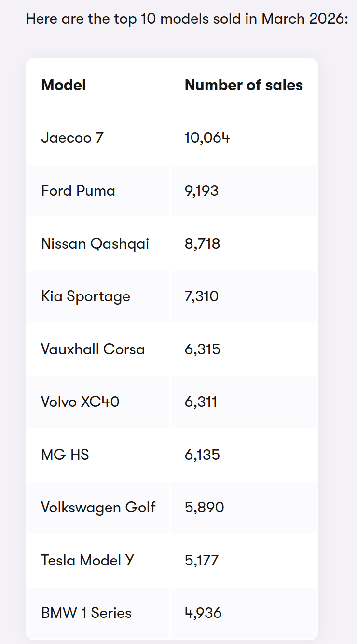Screen dimensions: 357x644
Task: Click the 'top 10 models sold in March 2026' heading
Action: click(x=187, y=19)
